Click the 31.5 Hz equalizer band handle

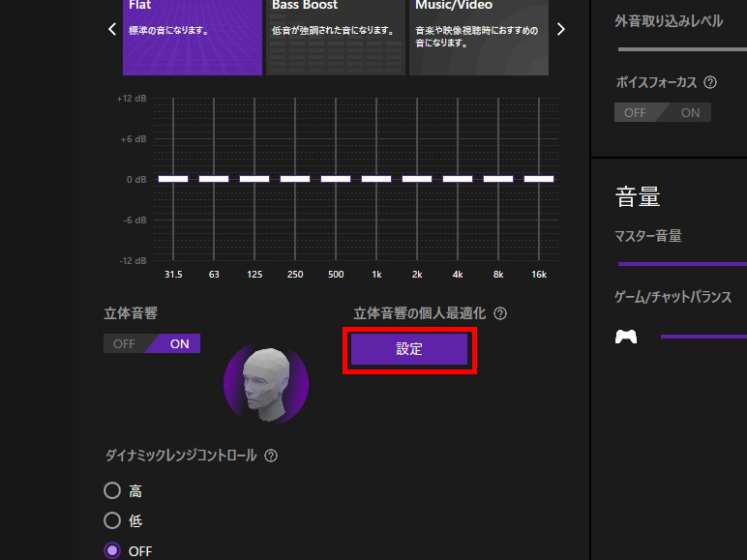pos(173,179)
